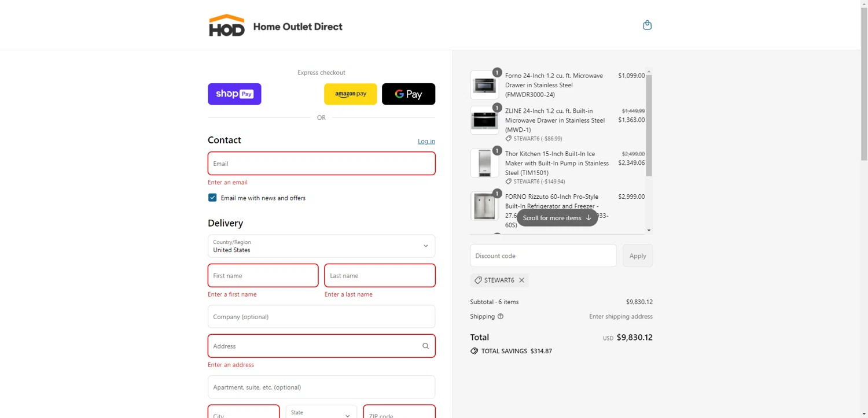This screenshot has height=418, width=868.
Task: Open the Country/Region dropdown
Action: (x=321, y=246)
